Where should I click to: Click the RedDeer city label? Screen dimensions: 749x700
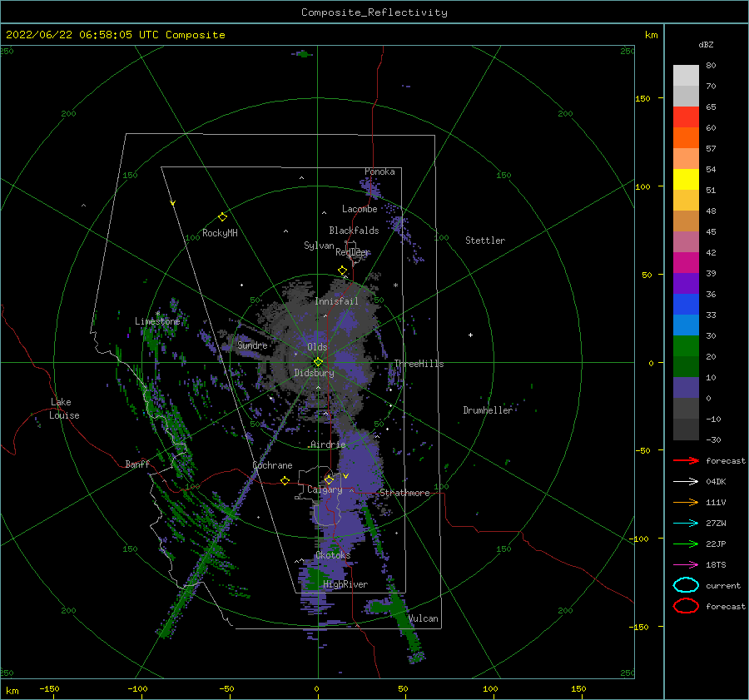353,252
